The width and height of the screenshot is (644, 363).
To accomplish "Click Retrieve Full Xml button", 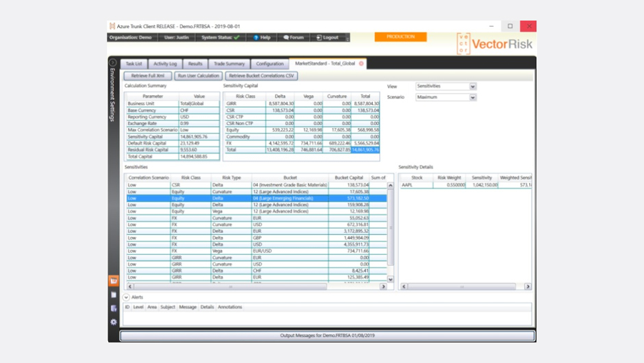I will point(148,75).
